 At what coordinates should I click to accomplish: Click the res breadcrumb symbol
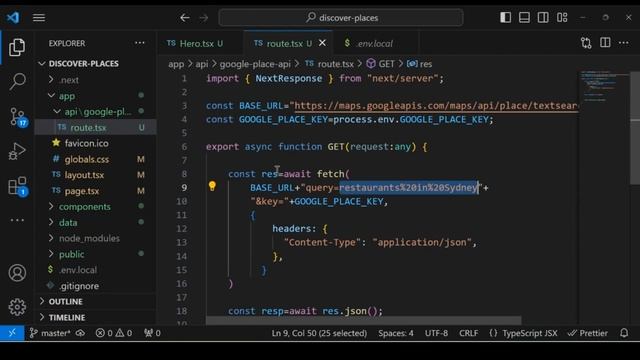(x=420, y=64)
